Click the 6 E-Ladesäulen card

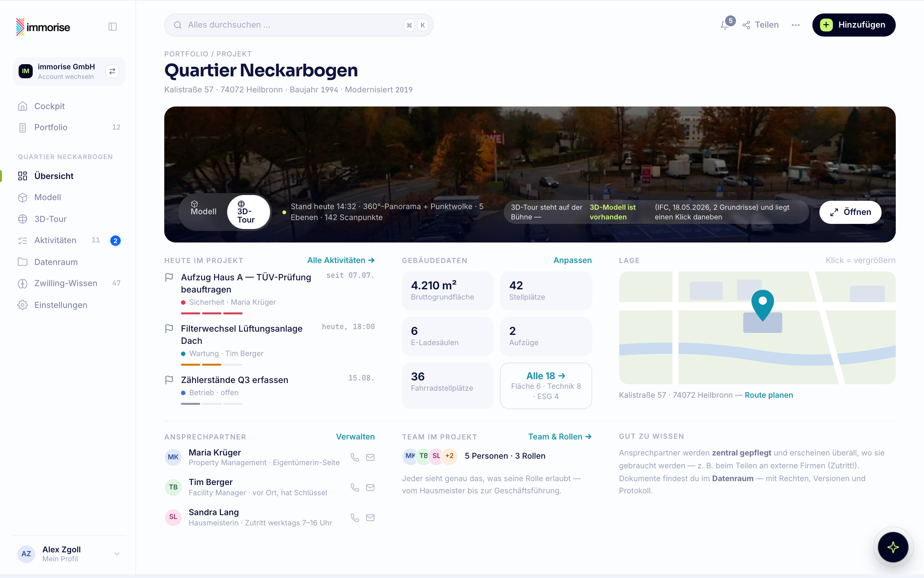pyautogui.click(x=447, y=336)
